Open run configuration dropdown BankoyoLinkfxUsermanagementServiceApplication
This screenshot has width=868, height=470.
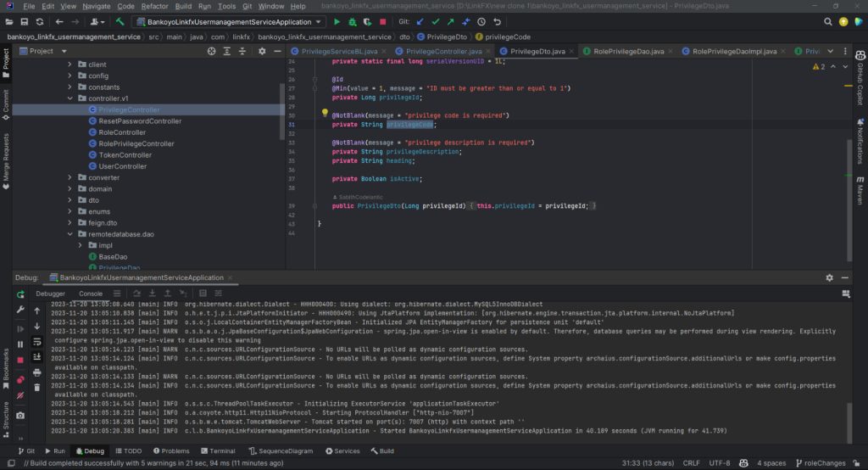tap(229, 21)
